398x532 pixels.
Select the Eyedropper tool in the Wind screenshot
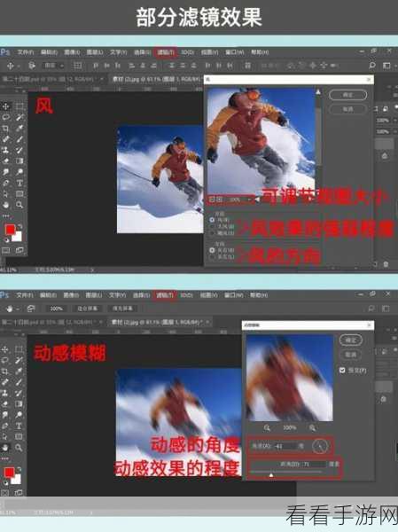[x=20, y=129]
